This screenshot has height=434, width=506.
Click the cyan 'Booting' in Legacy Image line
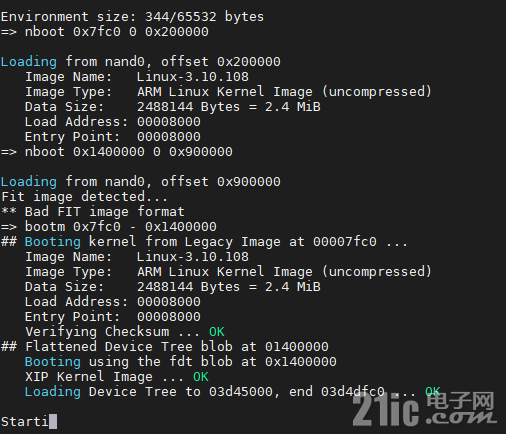(x=53, y=242)
